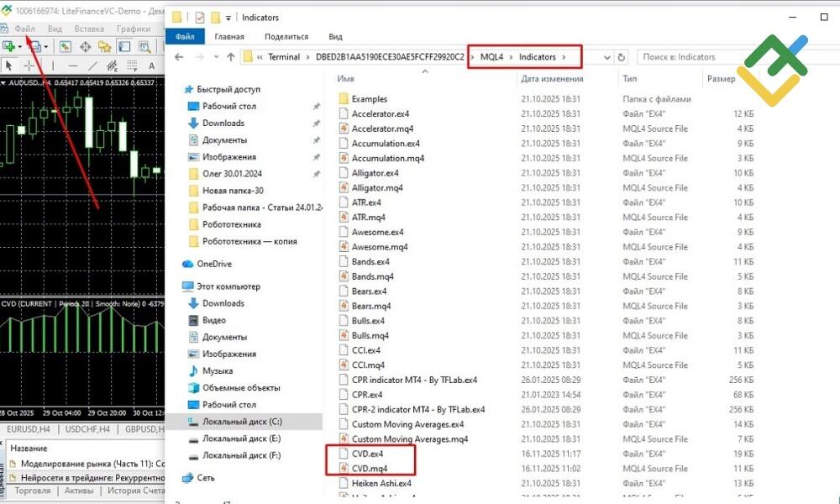Open the Navigator folder-star icon in MetaTrader

tap(104, 46)
